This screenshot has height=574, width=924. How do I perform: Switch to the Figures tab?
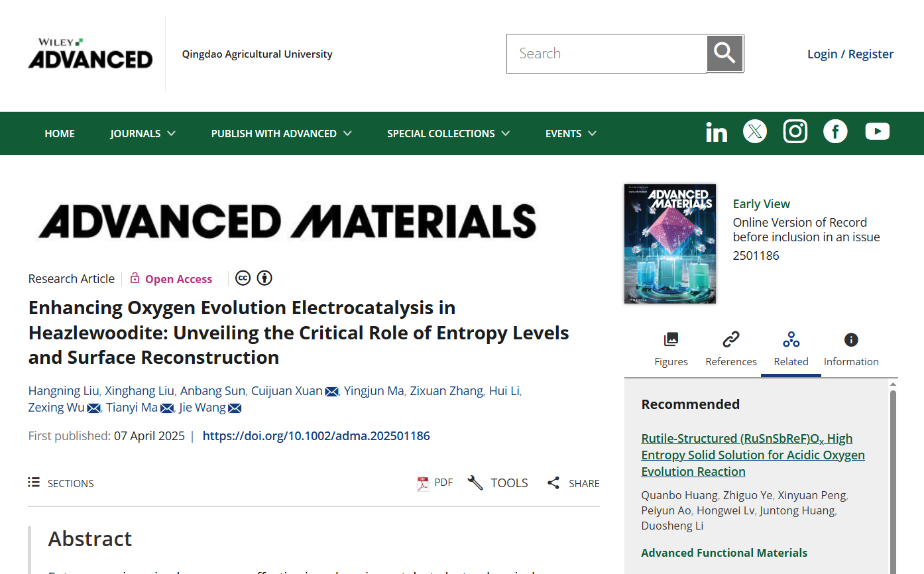671,349
